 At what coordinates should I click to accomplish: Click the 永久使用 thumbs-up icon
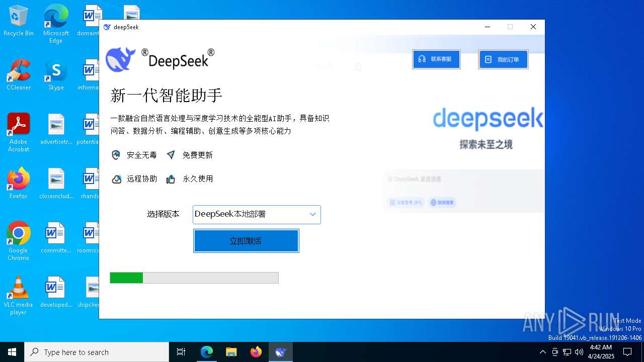(x=171, y=179)
